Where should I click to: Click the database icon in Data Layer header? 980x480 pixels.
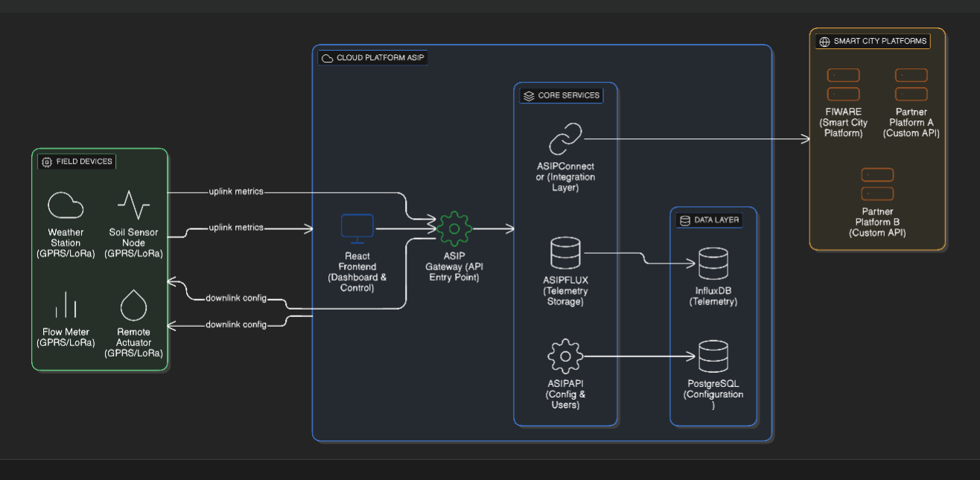[x=685, y=220]
